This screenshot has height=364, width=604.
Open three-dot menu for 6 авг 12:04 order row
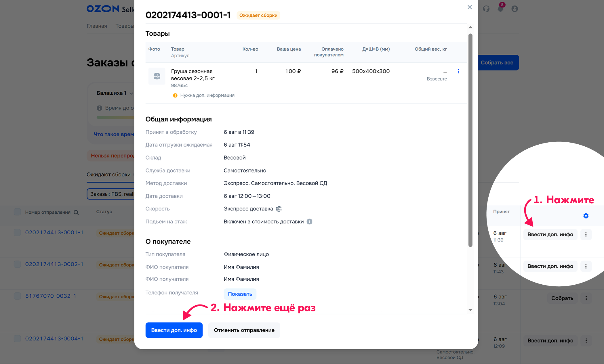tap(586, 298)
